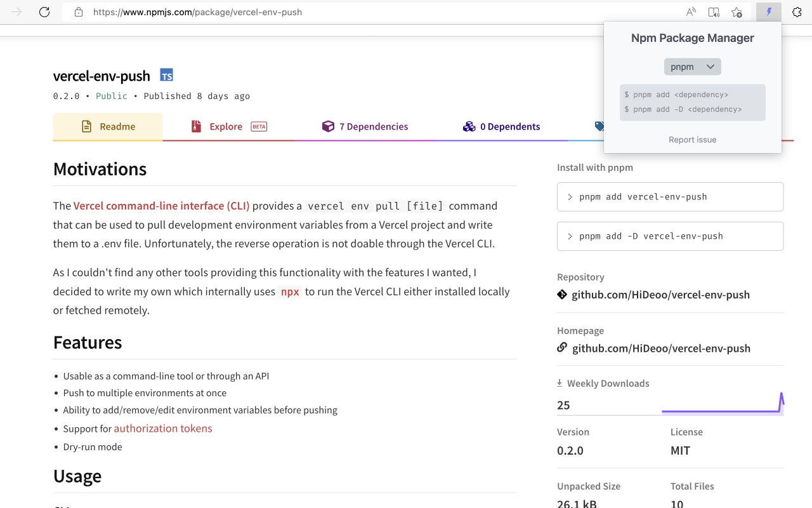Open the Vercel command-line interface (CLI) link

(162, 206)
